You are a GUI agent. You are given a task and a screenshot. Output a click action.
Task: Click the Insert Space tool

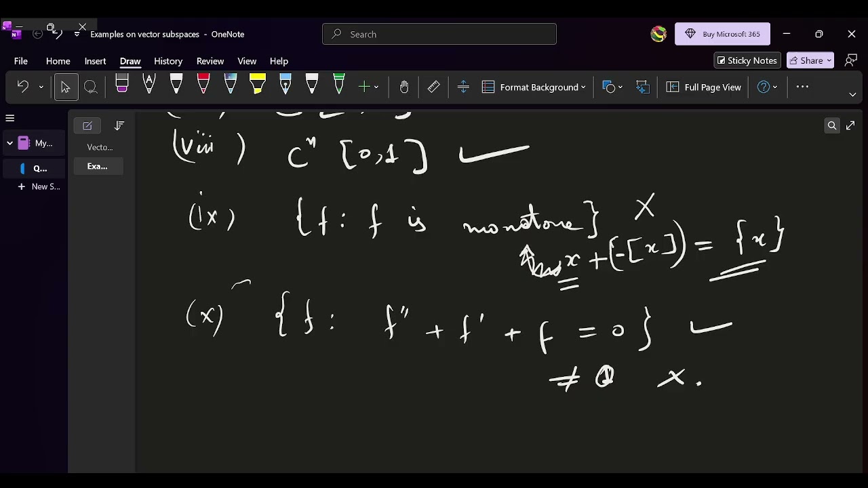click(x=463, y=87)
